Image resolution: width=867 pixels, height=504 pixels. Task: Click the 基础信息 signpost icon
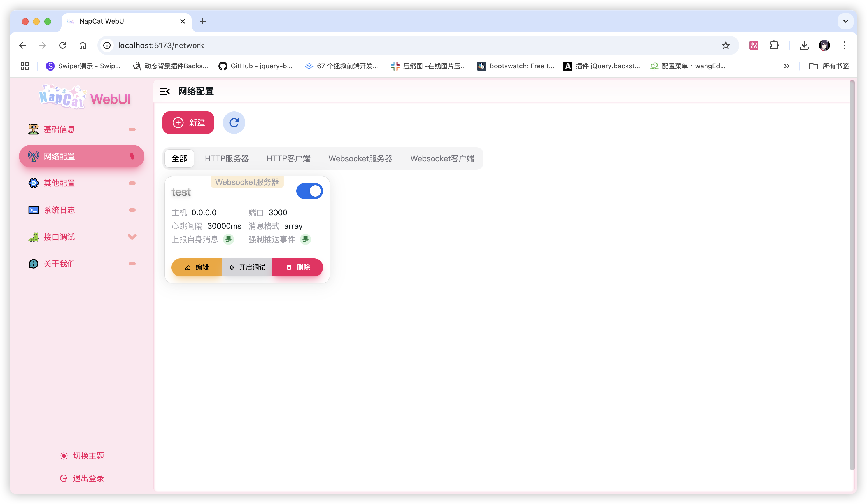tap(33, 129)
